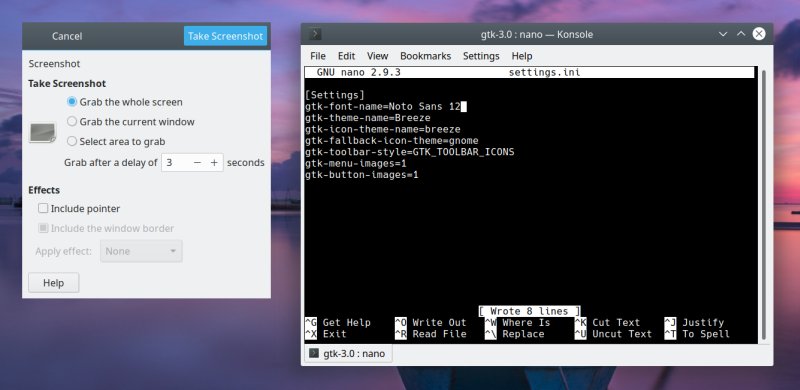The width and height of the screenshot is (800, 390).
Task: Click ^R Read File shortcut in nano
Action: (431, 334)
